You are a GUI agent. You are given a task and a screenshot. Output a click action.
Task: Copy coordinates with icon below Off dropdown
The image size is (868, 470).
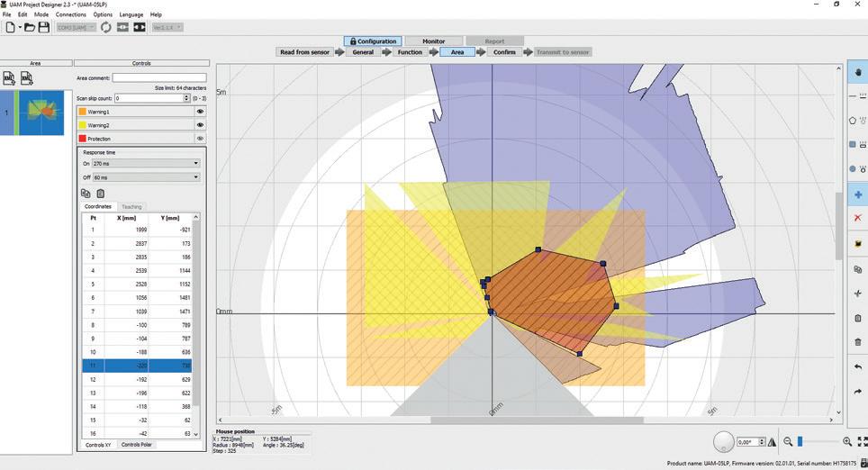86,194
